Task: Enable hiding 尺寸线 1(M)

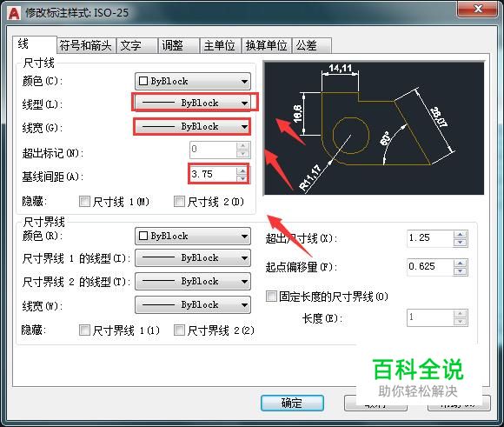Action: pos(84,202)
